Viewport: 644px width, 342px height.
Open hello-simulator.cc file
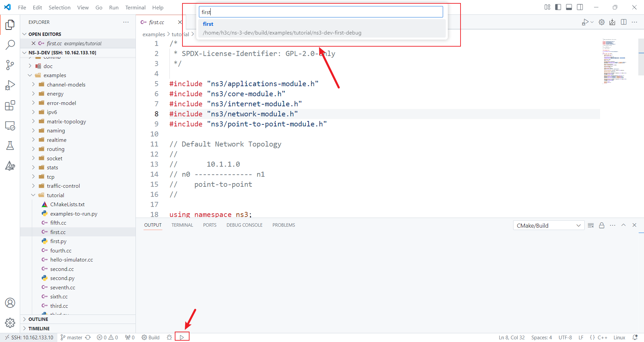[71, 260]
